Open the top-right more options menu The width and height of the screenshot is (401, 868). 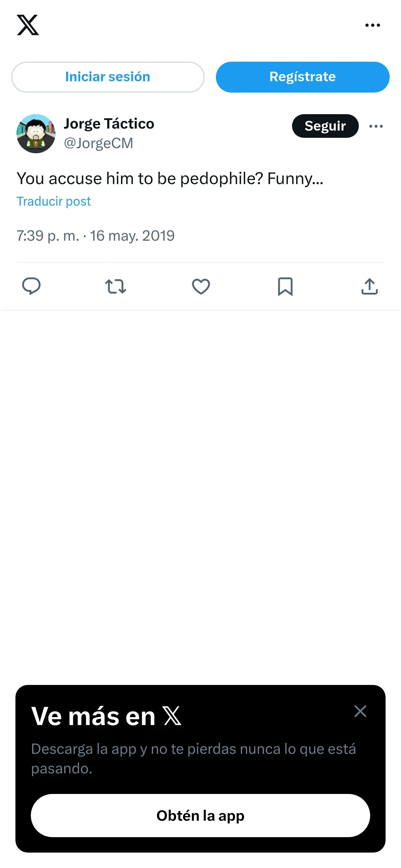[373, 25]
